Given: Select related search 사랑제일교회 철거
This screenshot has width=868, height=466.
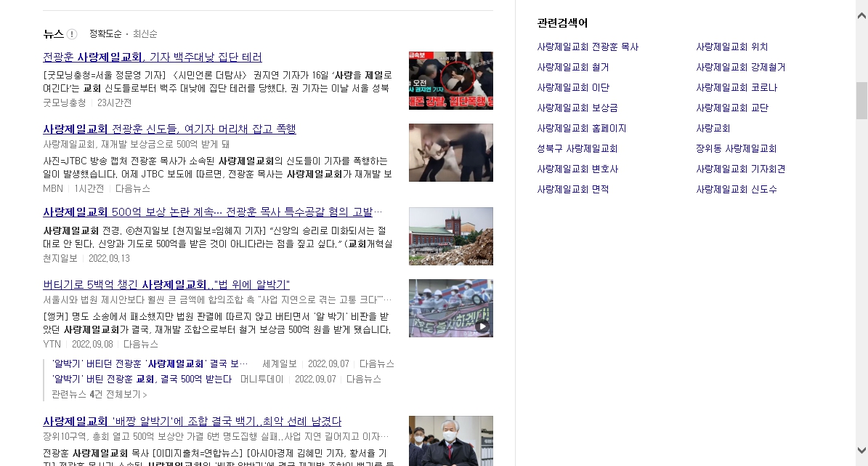Looking at the screenshot, I should point(572,68).
